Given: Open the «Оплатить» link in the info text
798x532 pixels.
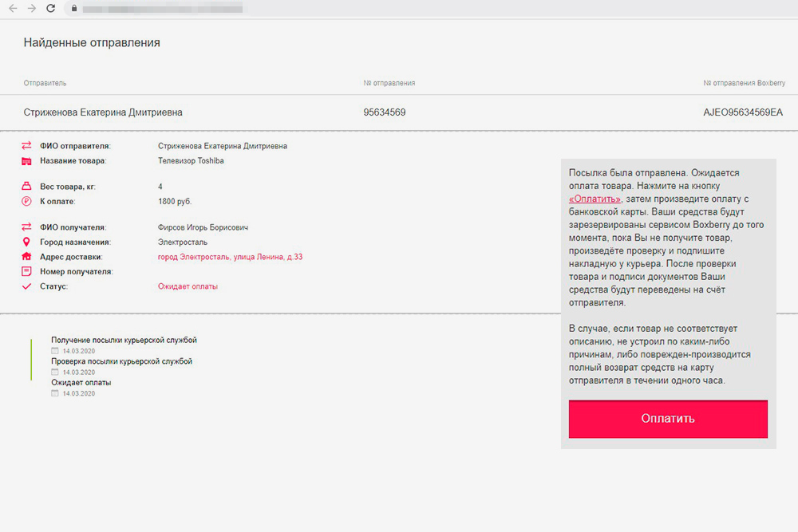Looking at the screenshot, I should [x=595, y=199].
